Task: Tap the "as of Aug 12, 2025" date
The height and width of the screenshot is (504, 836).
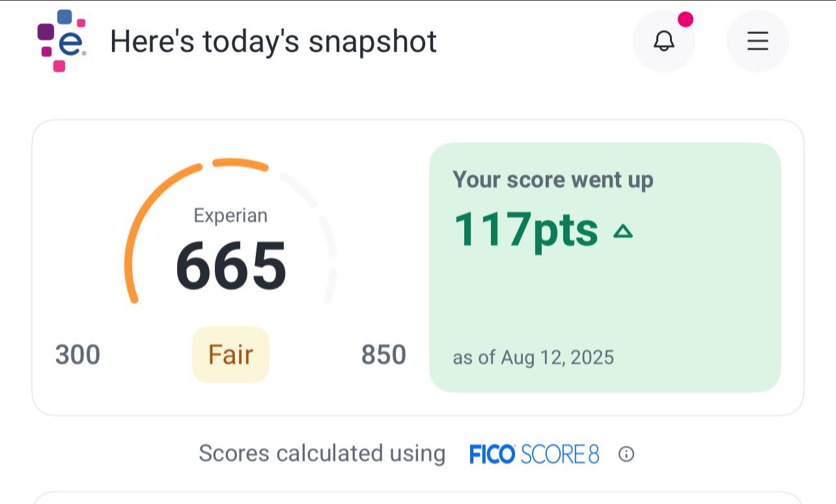Action: click(x=533, y=357)
